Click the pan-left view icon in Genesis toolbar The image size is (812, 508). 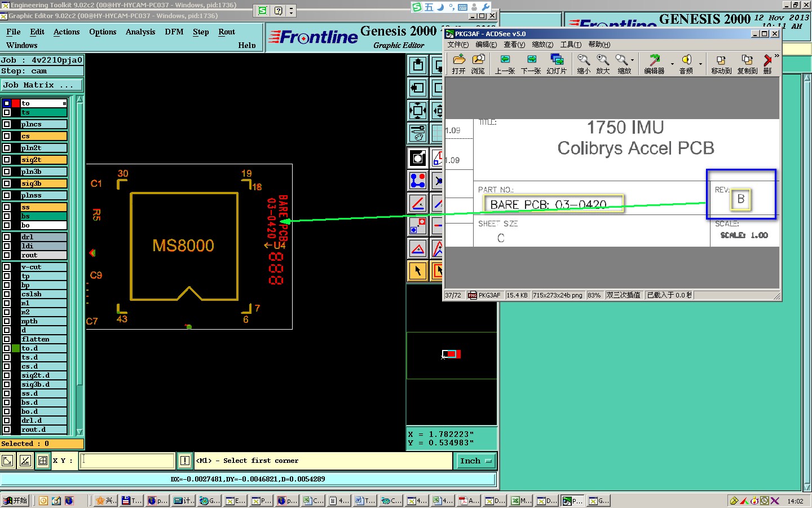[418, 88]
